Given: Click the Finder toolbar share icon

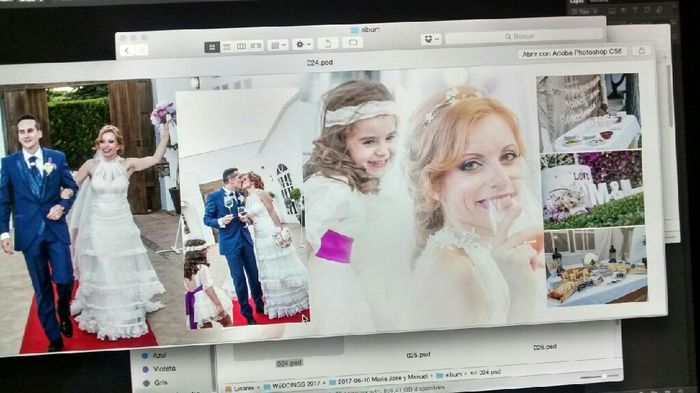Looking at the screenshot, I should 328,43.
